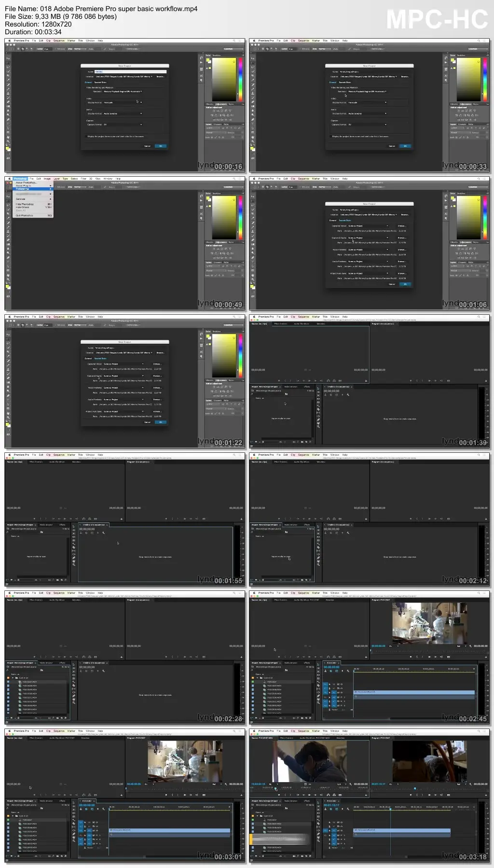Image resolution: width=494 pixels, height=868 pixels.
Task: Select the Eraser tool in the 00:00:49 frame
Action: click(x=8, y=240)
